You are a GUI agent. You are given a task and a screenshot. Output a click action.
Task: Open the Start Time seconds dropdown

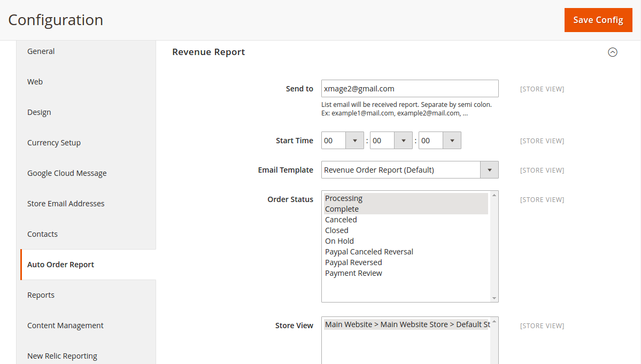pyautogui.click(x=440, y=141)
